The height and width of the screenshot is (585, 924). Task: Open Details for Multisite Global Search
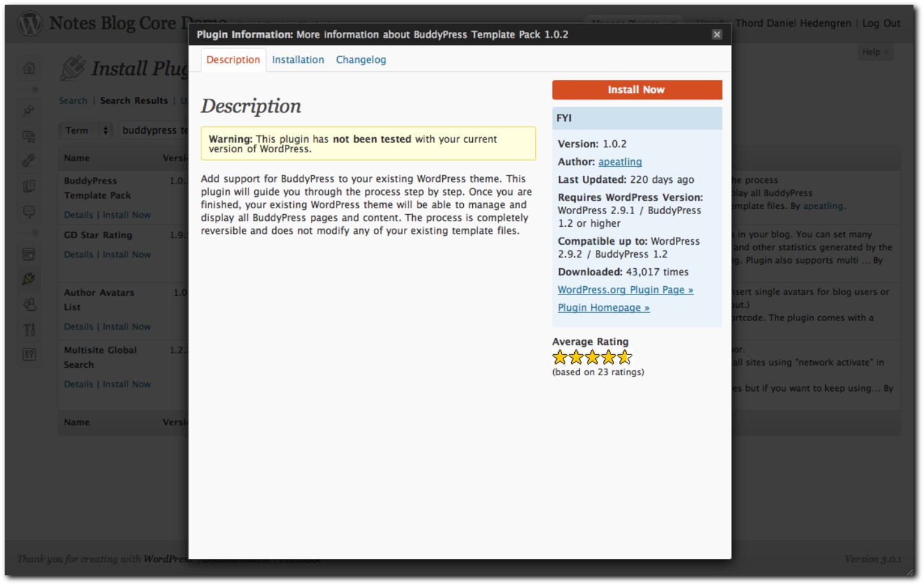78,384
